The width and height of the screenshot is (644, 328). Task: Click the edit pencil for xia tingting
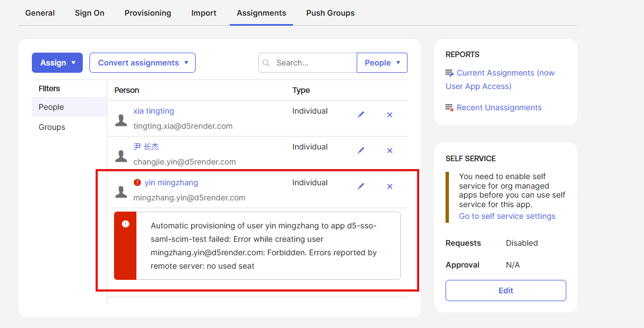tap(361, 115)
